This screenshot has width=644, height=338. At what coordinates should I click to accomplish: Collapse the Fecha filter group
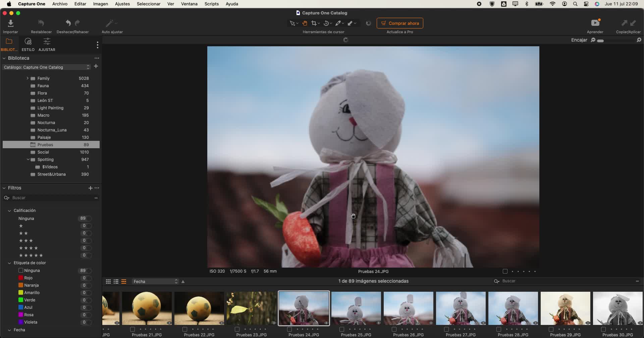pos(9,330)
